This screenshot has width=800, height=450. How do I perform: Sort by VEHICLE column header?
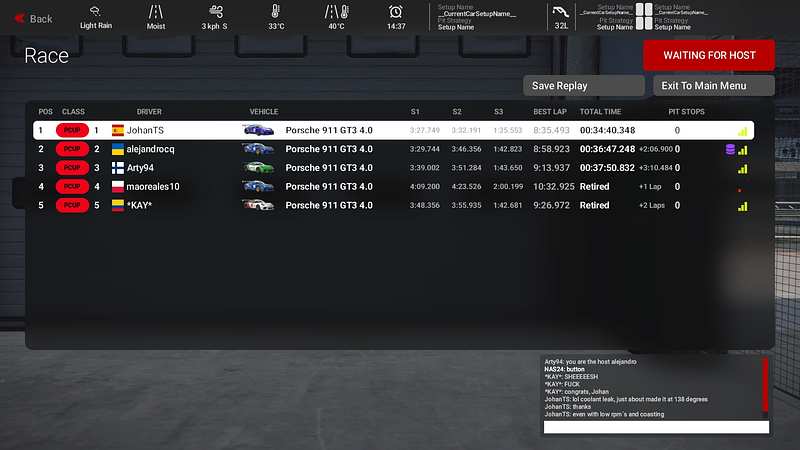[264, 112]
